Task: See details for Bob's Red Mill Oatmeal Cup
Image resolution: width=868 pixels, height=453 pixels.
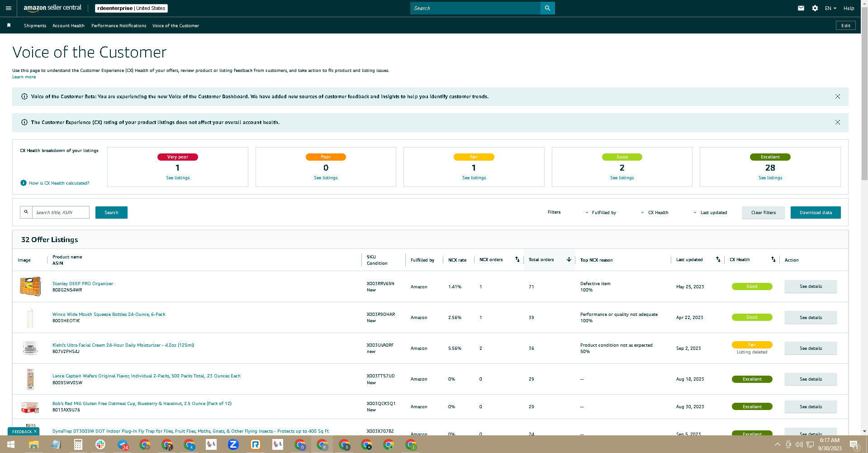Action: [x=811, y=406]
